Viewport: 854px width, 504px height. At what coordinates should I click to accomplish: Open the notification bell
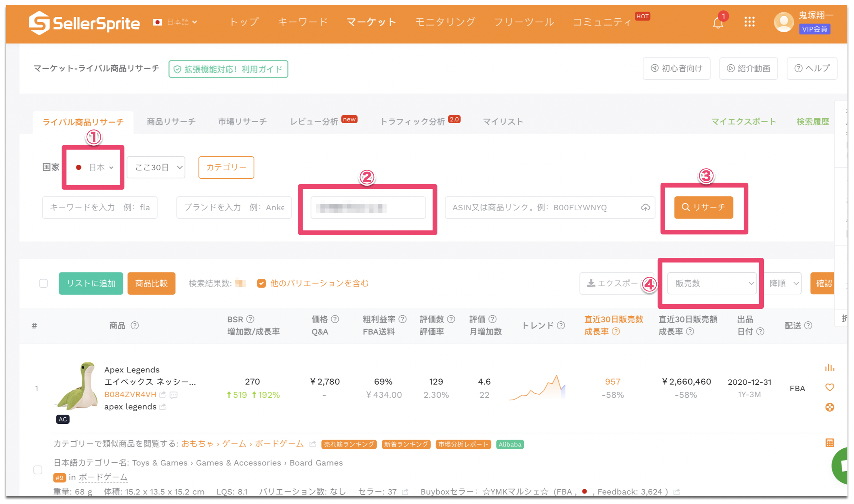pos(718,23)
